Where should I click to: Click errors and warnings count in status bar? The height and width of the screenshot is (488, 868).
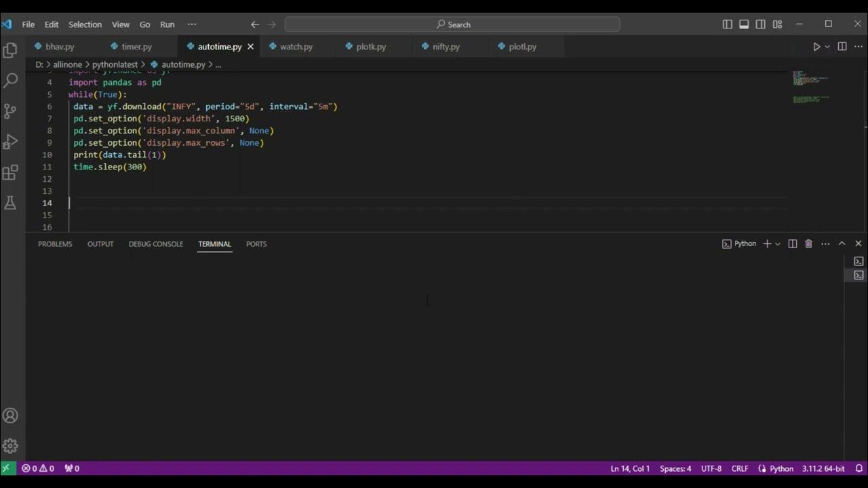pos(38,468)
